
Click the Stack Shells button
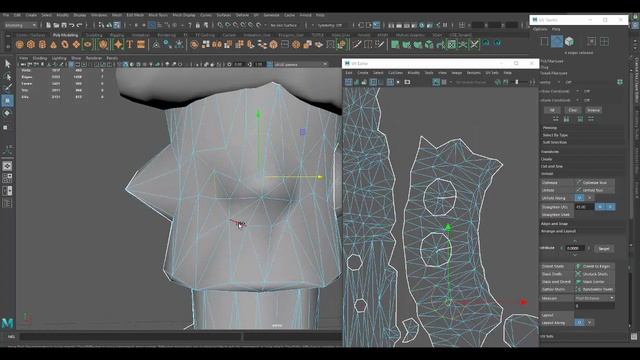coord(557,274)
